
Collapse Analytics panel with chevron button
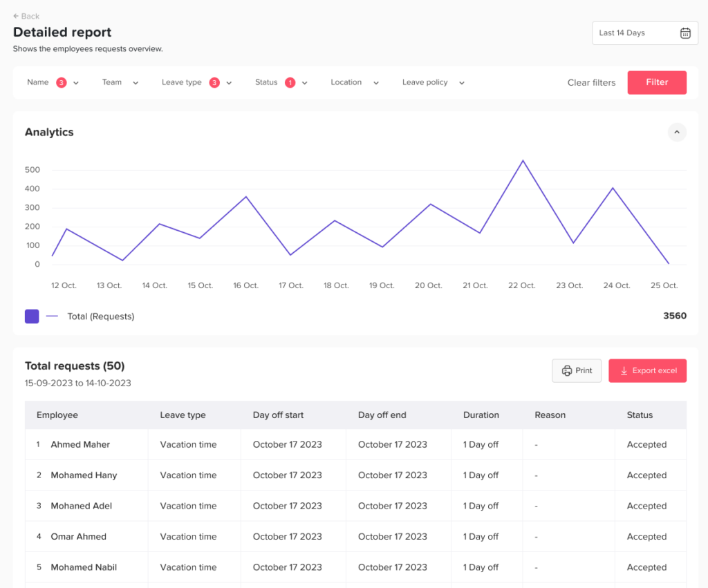[x=677, y=132]
